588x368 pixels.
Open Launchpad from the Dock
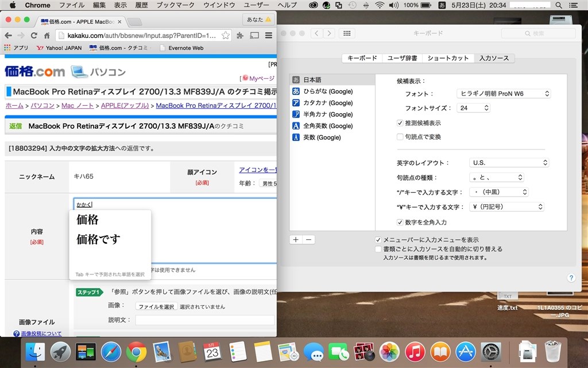[60, 352]
